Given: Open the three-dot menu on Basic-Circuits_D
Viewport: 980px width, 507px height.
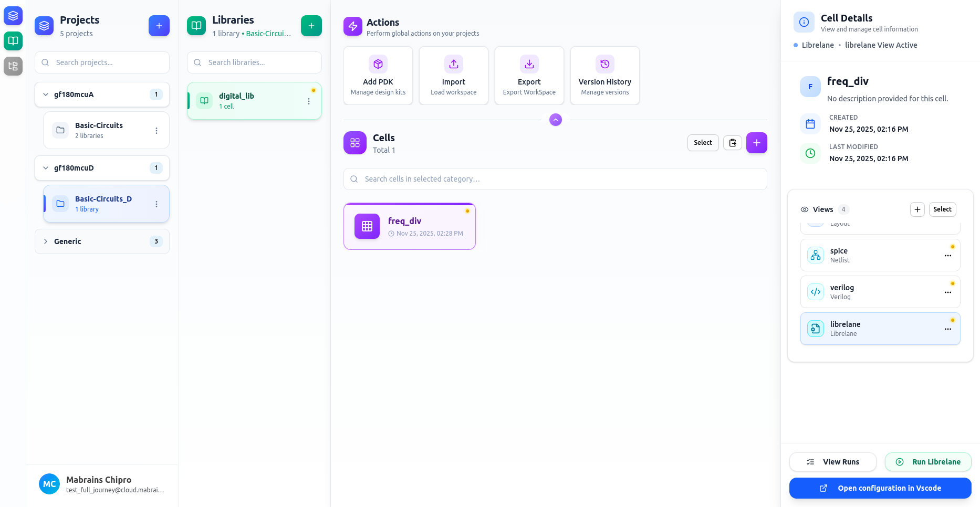Looking at the screenshot, I should click(x=156, y=204).
